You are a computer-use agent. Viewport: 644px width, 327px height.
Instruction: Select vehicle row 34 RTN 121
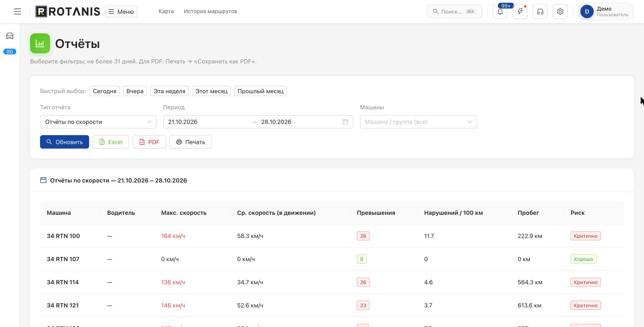coord(332,305)
